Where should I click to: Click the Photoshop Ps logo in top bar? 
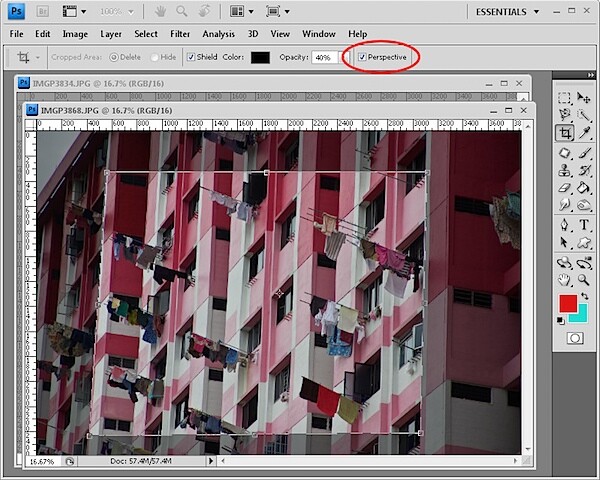click(16, 11)
